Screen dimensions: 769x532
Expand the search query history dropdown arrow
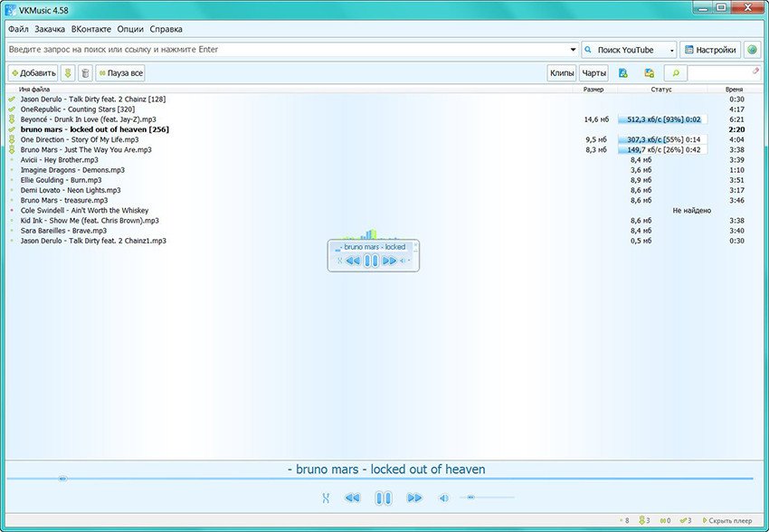(573, 50)
